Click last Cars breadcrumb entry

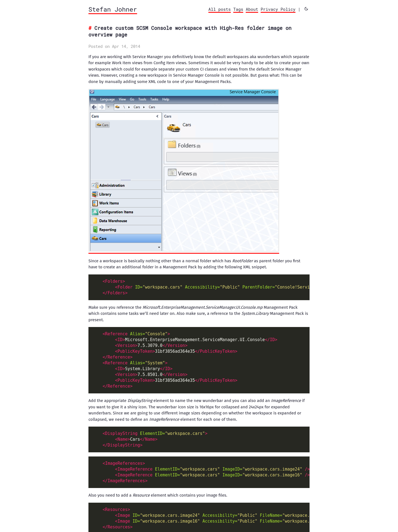point(152,107)
